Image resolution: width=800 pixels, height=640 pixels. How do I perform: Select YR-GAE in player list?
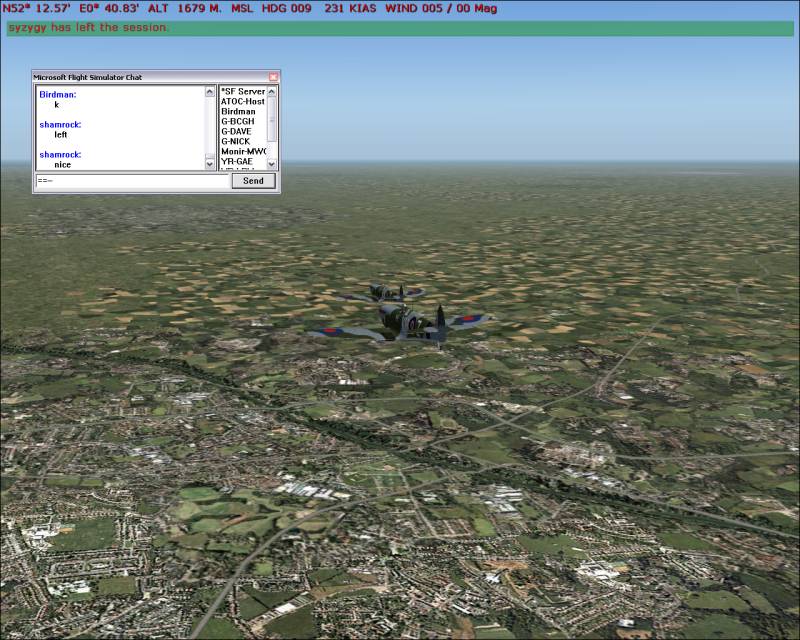(x=237, y=161)
